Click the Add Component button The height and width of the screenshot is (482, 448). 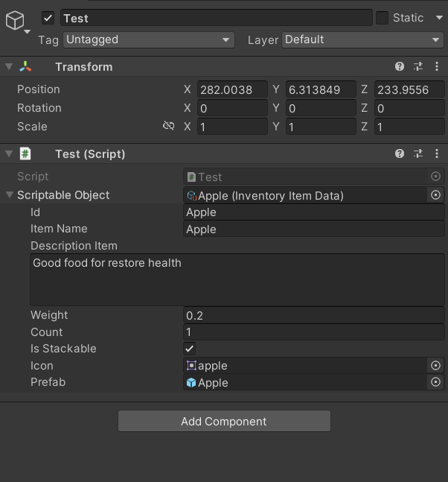[224, 421]
